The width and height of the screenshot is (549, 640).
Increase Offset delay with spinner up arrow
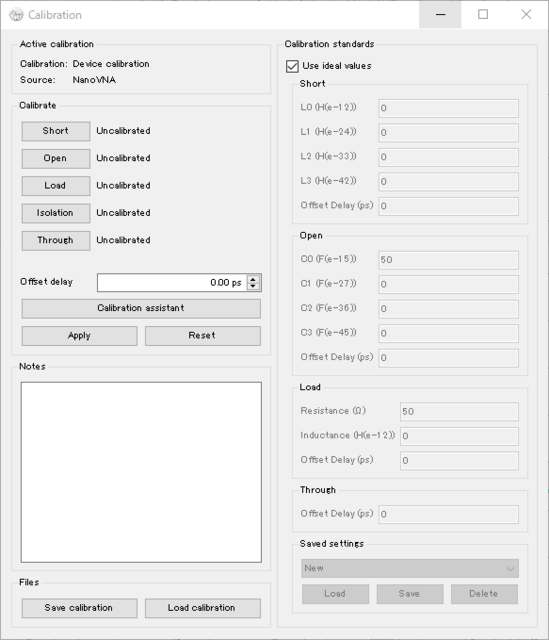coord(253,279)
